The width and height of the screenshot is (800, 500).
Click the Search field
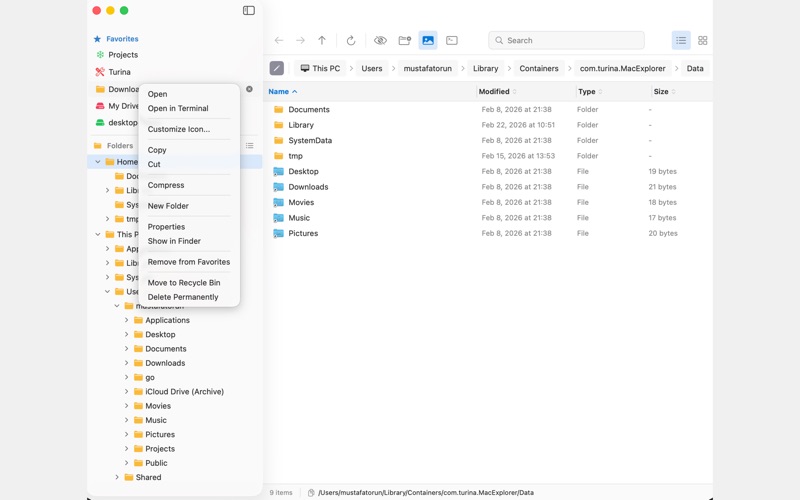coord(566,40)
